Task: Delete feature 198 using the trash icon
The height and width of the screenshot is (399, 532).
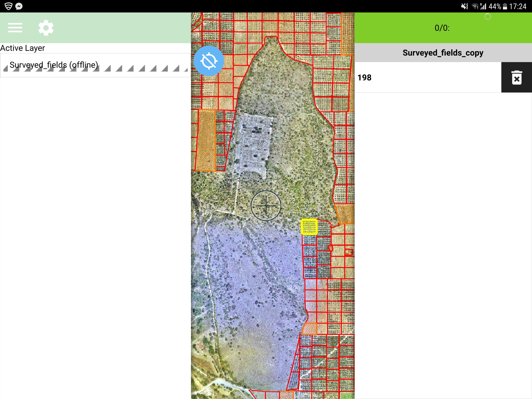Action: (x=516, y=77)
